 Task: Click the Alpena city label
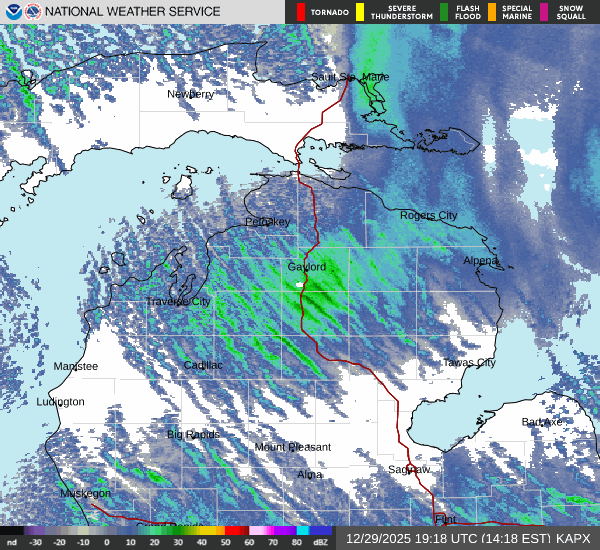point(480,260)
